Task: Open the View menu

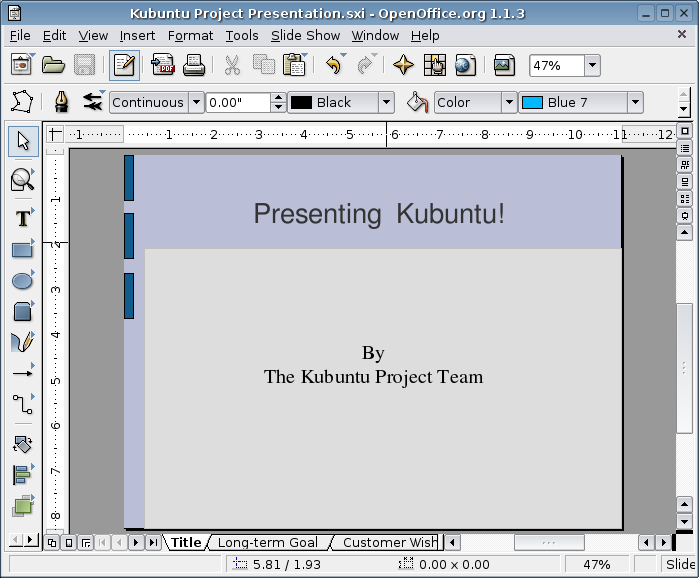Action: [x=93, y=36]
